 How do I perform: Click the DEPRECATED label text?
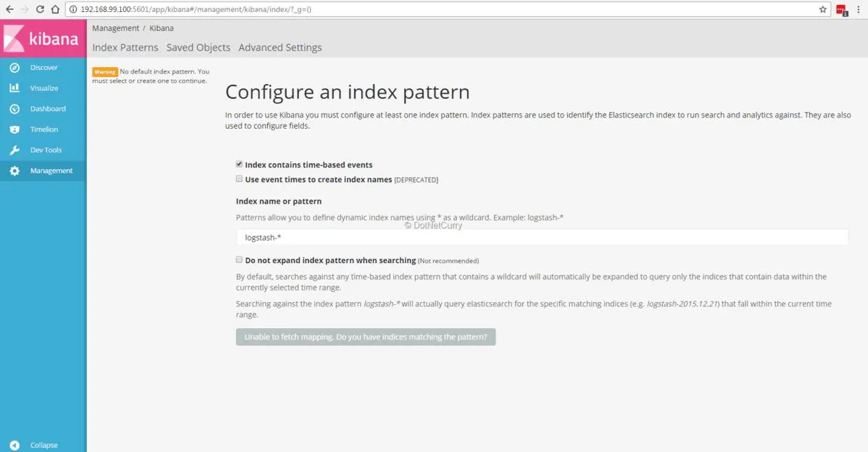coord(416,180)
